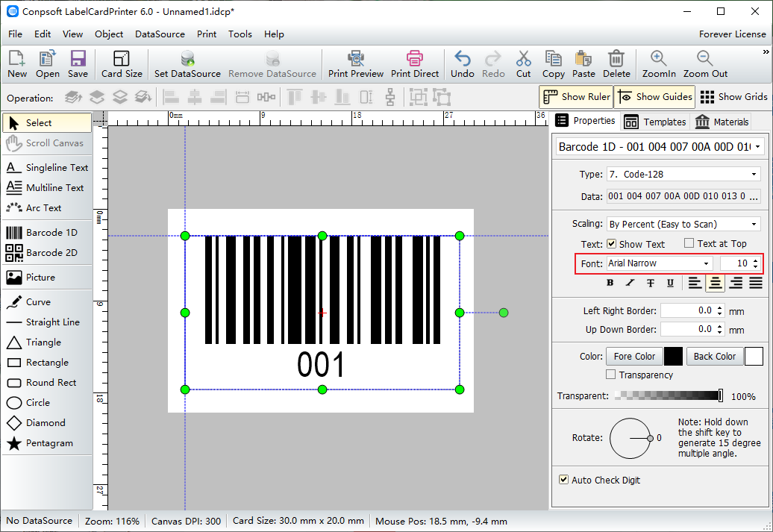
Task: Select the Triangle shape tool
Action: click(47, 342)
